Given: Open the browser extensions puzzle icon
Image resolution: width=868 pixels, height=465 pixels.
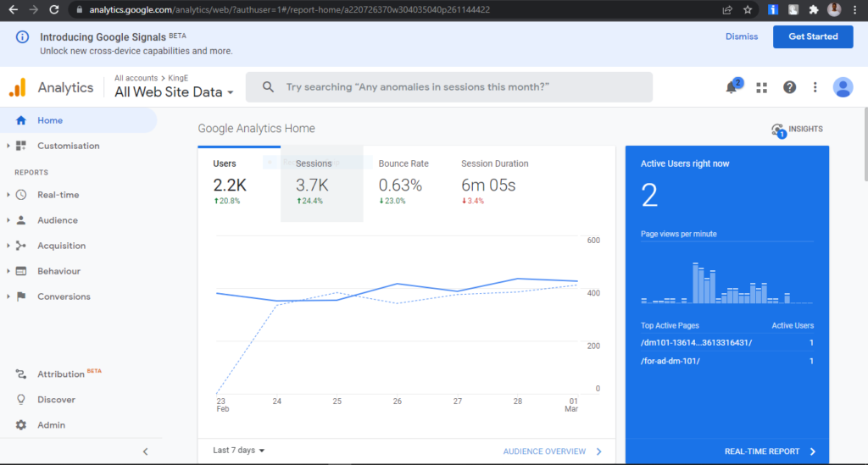Looking at the screenshot, I should (814, 9).
